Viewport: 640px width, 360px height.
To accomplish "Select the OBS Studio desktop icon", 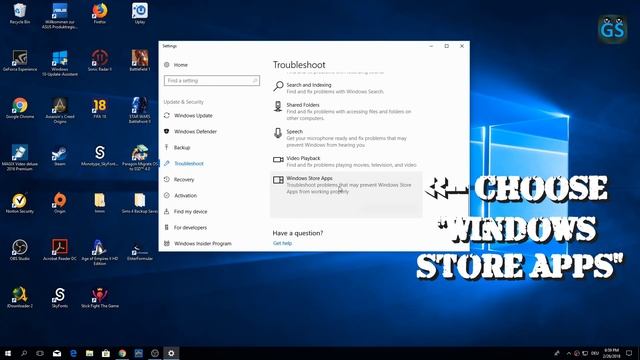I will [x=20, y=250].
